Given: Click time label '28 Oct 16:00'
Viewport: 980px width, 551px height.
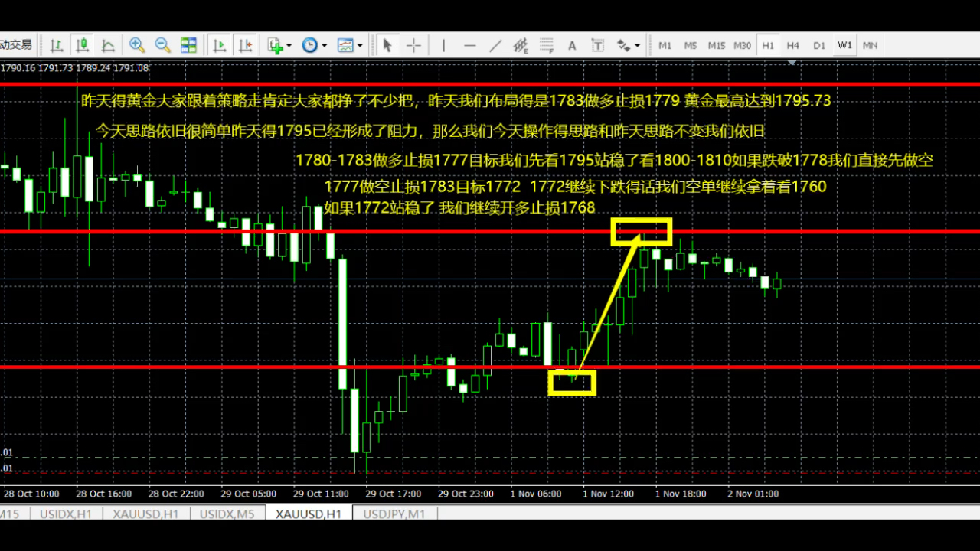Looking at the screenshot, I should point(103,494).
